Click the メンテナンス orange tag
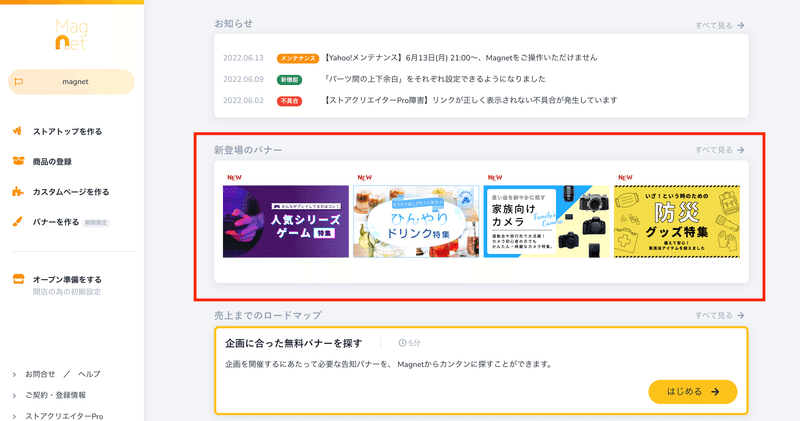The height and width of the screenshot is (421, 800). 298,58
